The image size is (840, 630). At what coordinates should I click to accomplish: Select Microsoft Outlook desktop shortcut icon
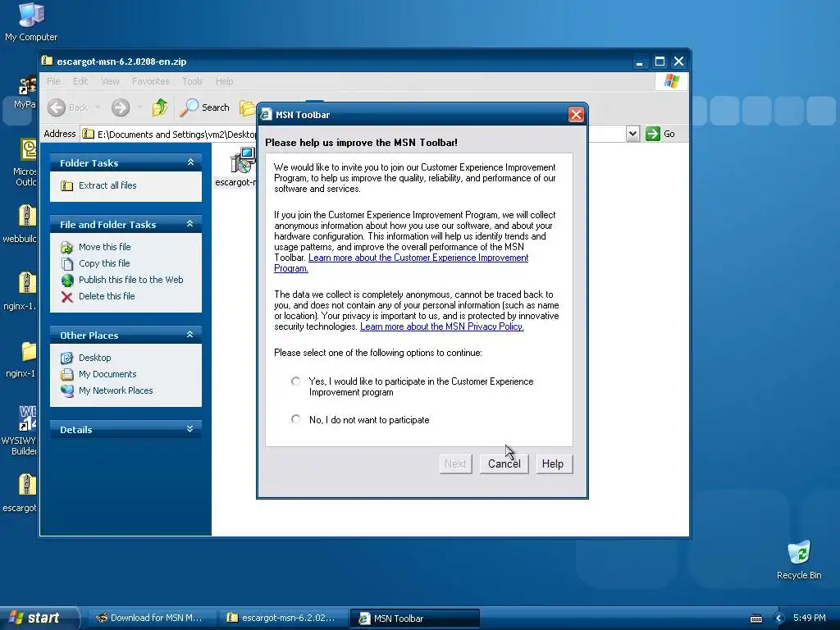click(x=28, y=149)
